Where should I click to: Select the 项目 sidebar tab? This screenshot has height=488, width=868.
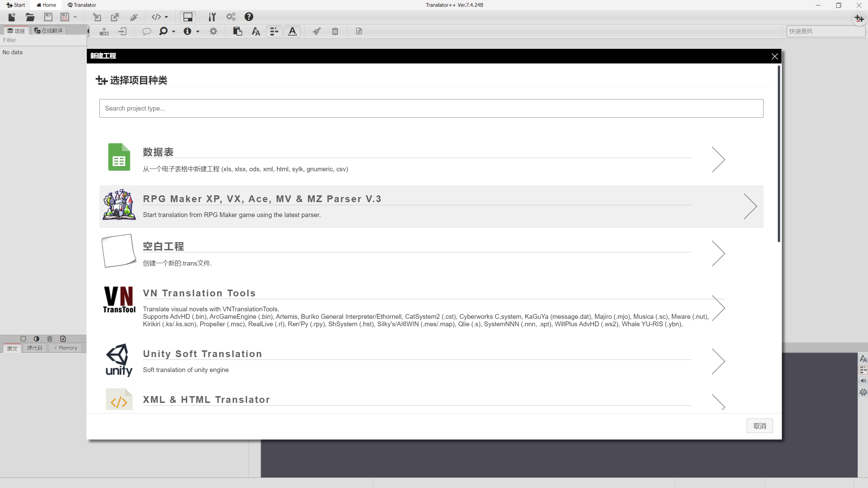tap(16, 31)
